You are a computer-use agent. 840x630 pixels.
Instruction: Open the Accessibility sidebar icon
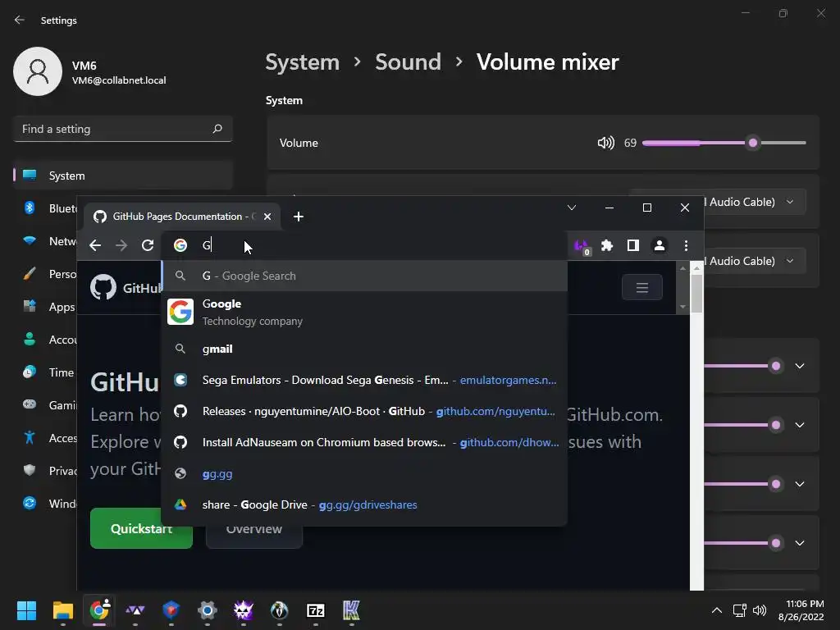(x=30, y=438)
